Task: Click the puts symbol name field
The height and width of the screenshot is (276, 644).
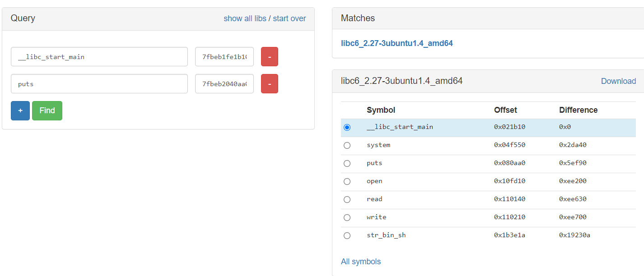Action: pos(99,84)
